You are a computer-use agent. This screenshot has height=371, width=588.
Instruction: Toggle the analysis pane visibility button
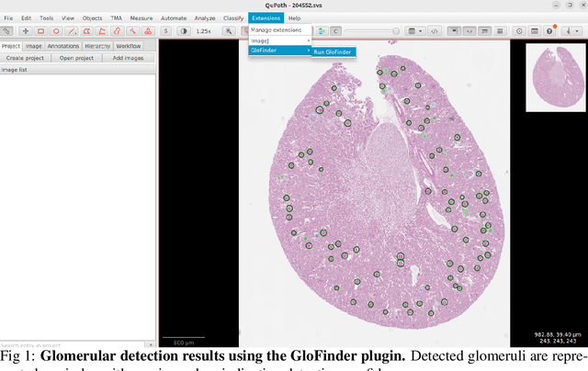coord(7,31)
